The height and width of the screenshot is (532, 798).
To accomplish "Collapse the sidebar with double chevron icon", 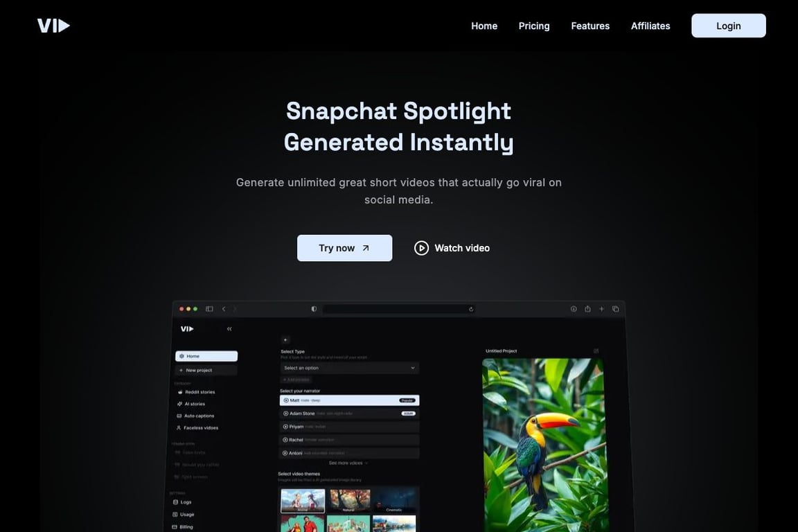I will point(229,329).
